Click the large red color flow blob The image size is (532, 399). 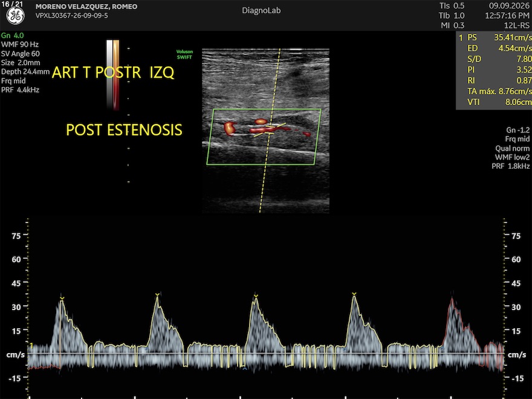click(230, 128)
